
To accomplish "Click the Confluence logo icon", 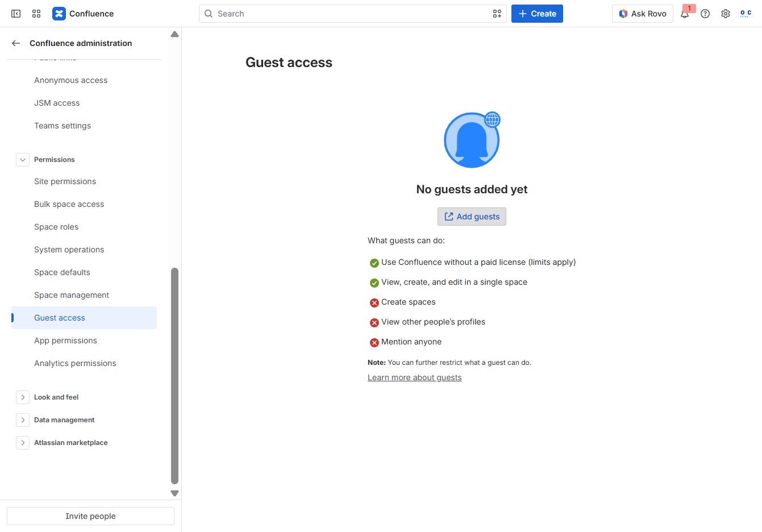I will pos(59,14).
